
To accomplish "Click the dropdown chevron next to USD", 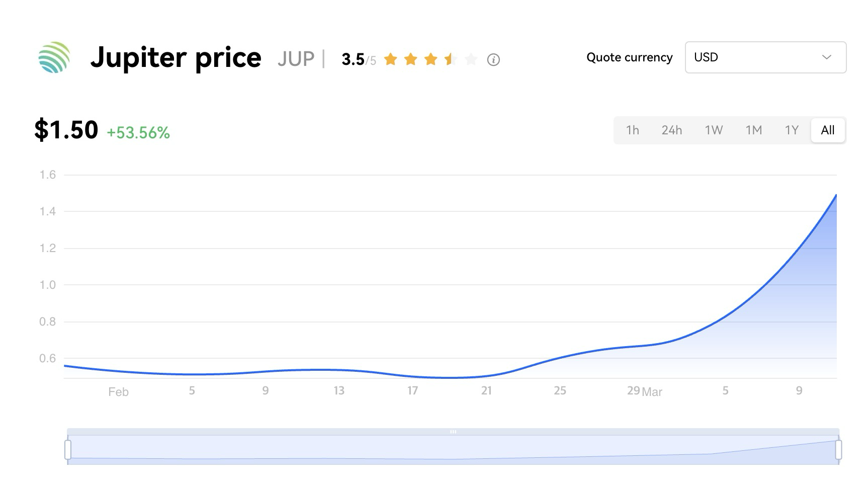I will [826, 57].
